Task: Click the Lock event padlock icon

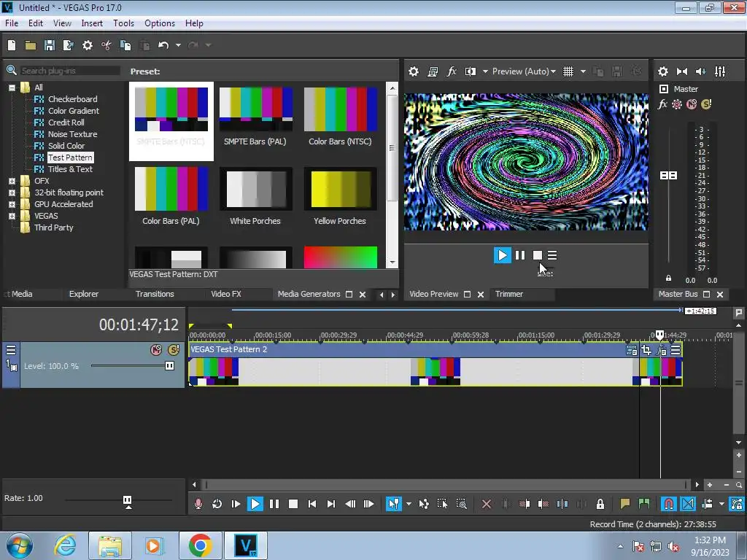Action: coord(600,504)
